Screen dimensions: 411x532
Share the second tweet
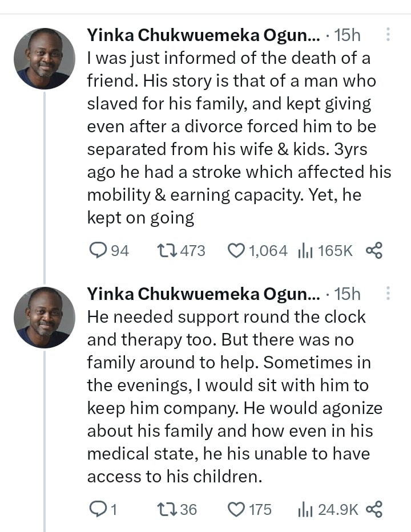(x=373, y=509)
